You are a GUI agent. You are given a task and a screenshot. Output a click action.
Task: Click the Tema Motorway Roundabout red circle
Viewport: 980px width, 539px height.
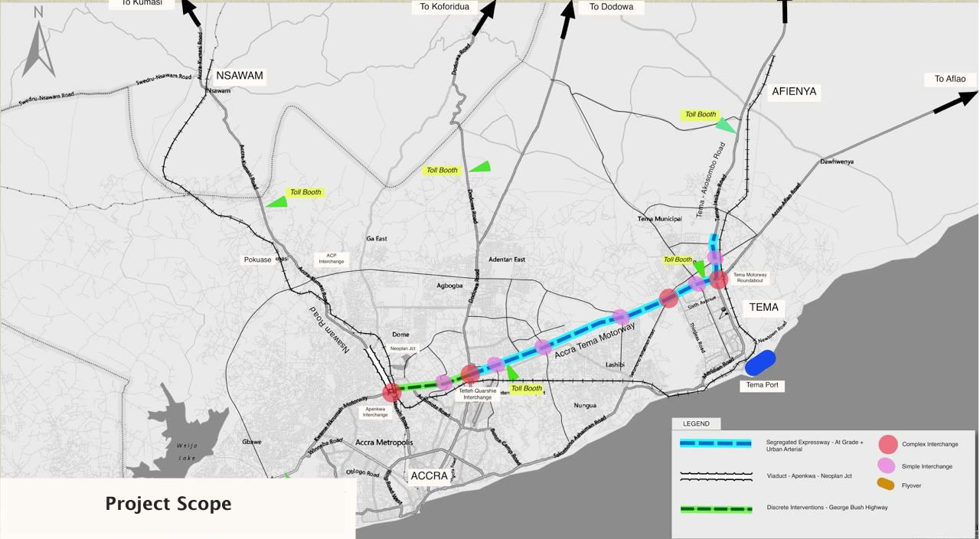718,279
